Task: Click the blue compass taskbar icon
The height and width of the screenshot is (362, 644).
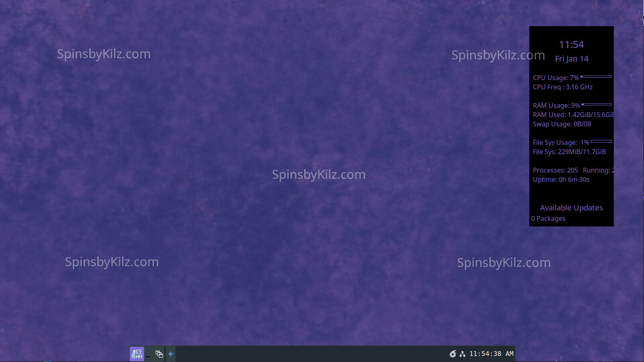Action: coord(171,354)
